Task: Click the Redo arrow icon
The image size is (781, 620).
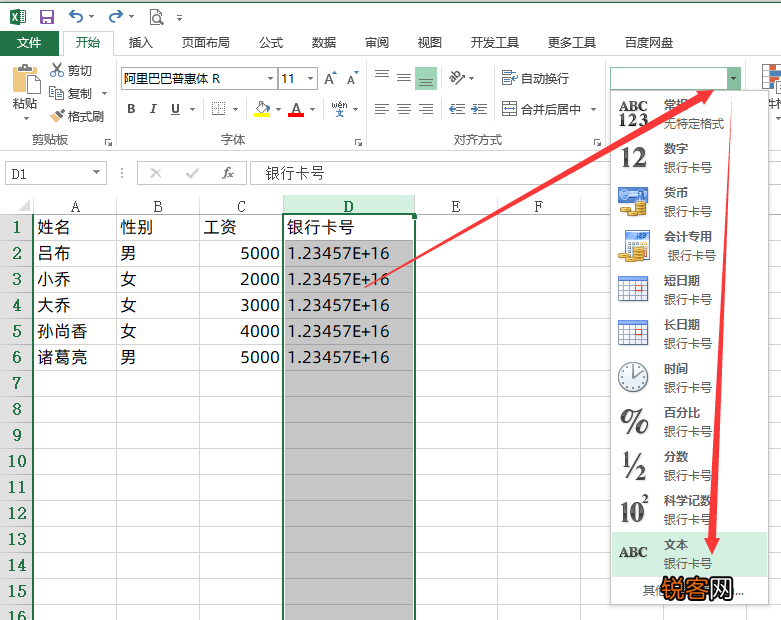Action: click(116, 17)
